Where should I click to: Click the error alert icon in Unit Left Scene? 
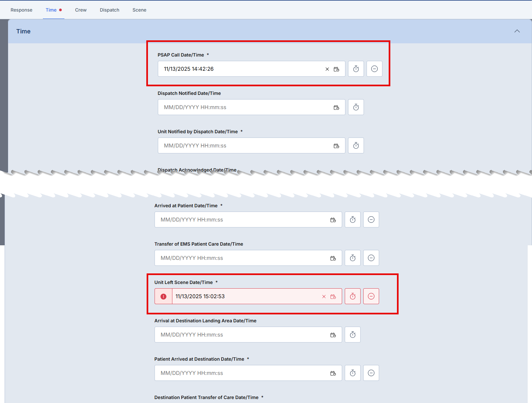[x=163, y=297]
